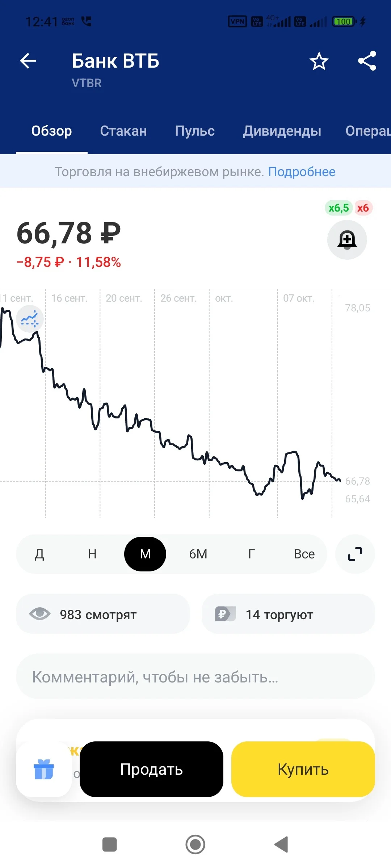The height and width of the screenshot is (868, 391).
Task: Expand chart to fullscreen view
Action: [x=355, y=554]
